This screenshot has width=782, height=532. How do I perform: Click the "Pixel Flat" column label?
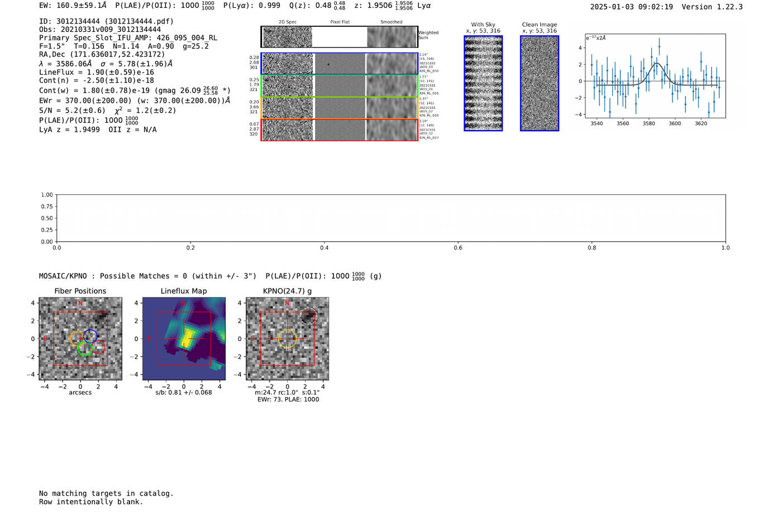point(340,22)
